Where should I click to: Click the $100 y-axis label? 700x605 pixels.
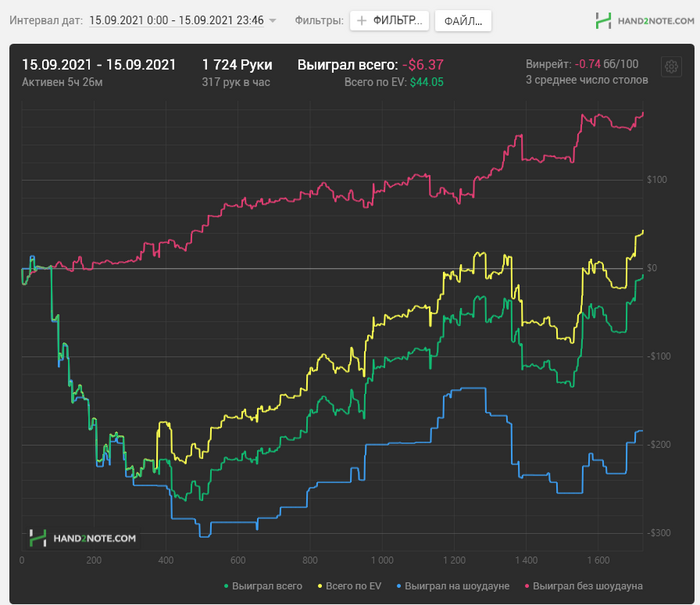pyautogui.click(x=657, y=180)
